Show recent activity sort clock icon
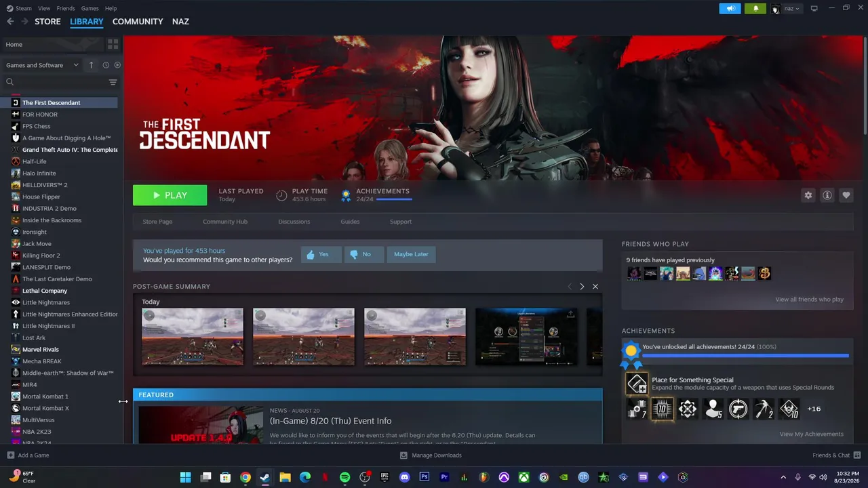 coord(106,65)
